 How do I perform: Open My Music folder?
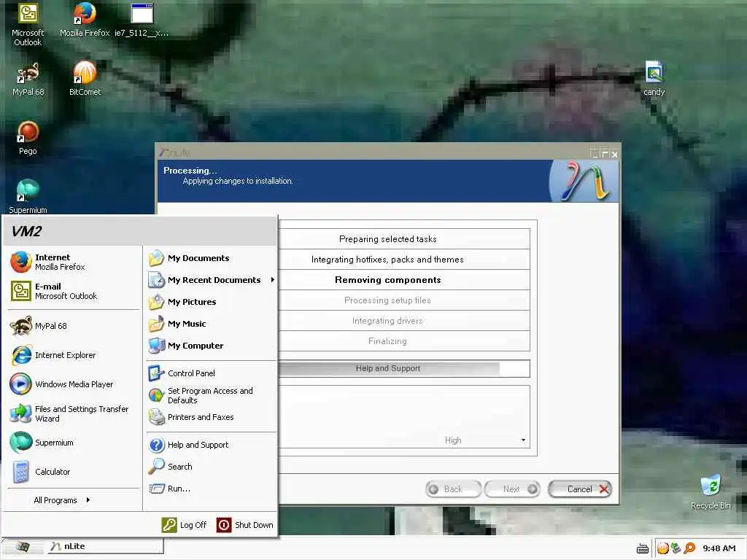tap(211, 324)
